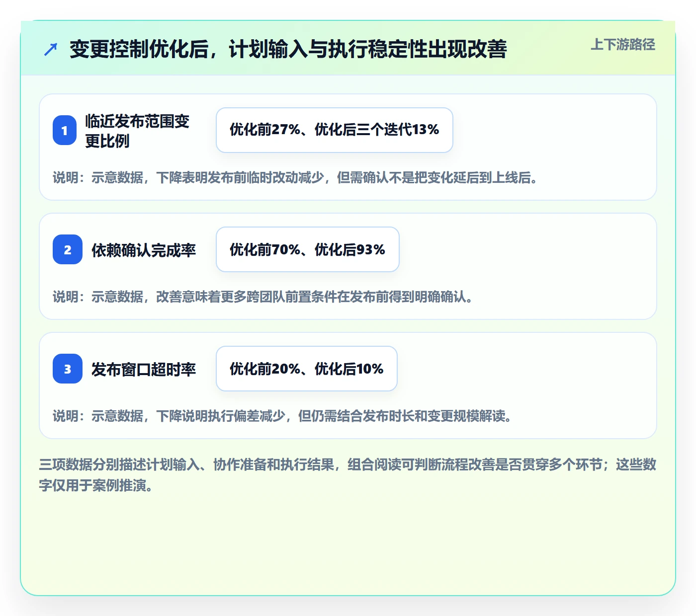The height and width of the screenshot is (616, 696).
Task: Click the number 3 badge
Action: tap(68, 369)
